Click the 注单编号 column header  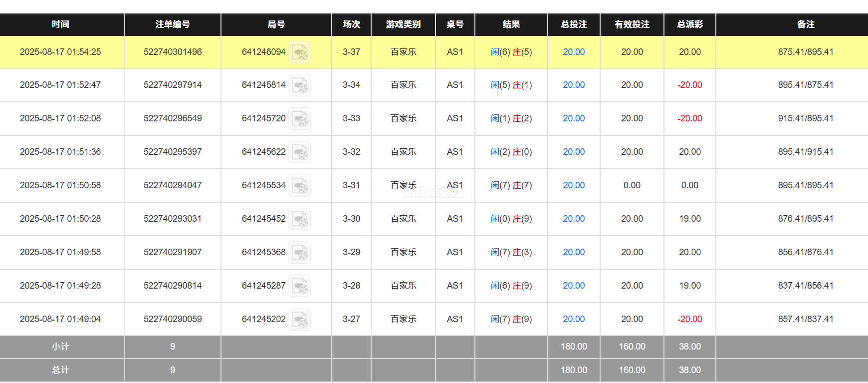point(172,24)
